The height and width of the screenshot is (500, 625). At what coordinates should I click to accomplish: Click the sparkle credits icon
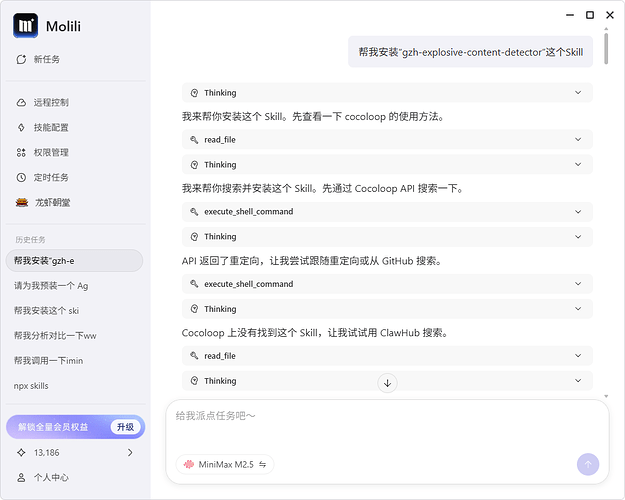click(x=21, y=453)
